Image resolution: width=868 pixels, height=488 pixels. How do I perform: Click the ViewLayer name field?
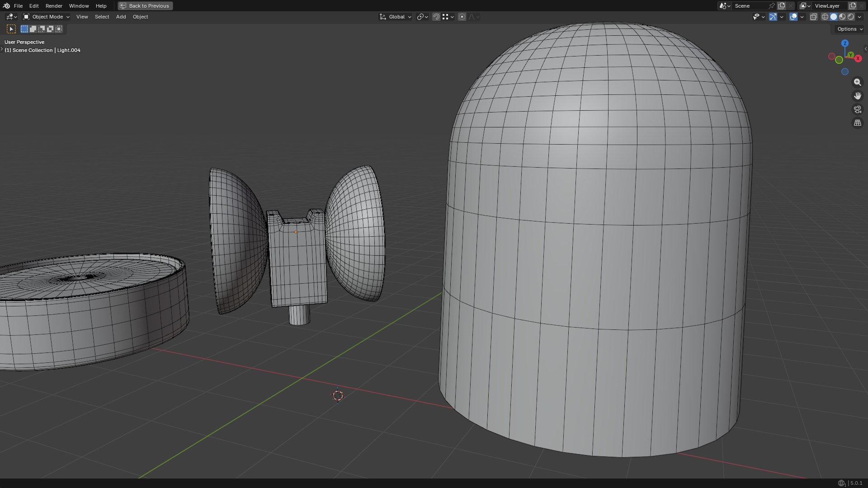coord(830,6)
